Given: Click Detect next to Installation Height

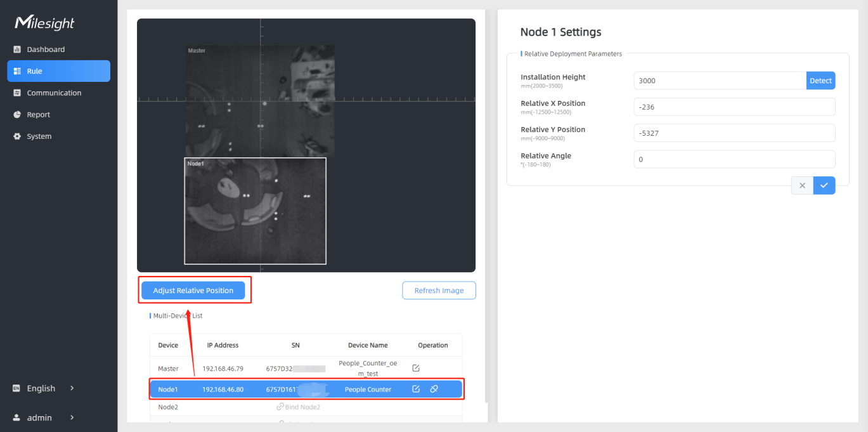Looking at the screenshot, I should coord(820,81).
